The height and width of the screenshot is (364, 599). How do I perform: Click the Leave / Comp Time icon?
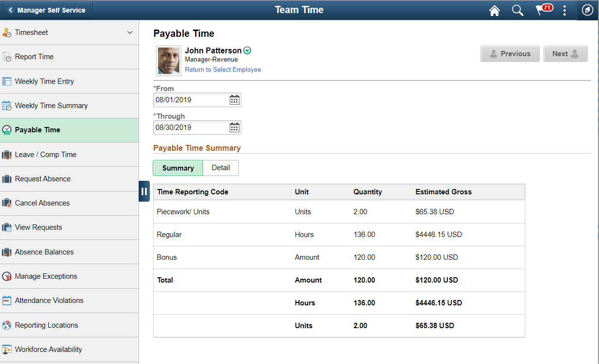pos(6,155)
